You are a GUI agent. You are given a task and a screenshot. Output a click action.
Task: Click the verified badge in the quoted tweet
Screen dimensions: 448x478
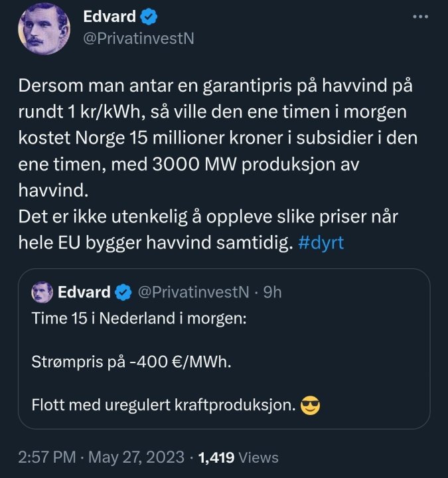click(124, 292)
